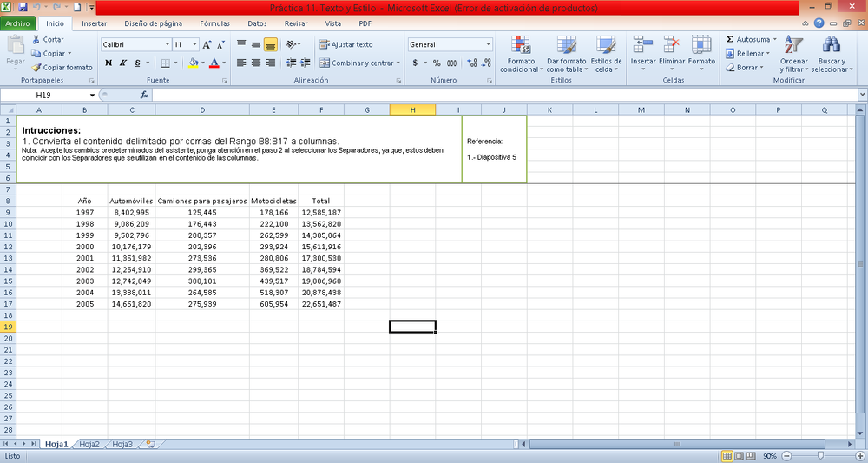This screenshot has width=868, height=463.
Task: Open the Fórmulas ribbon tab
Action: [x=214, y=23]
